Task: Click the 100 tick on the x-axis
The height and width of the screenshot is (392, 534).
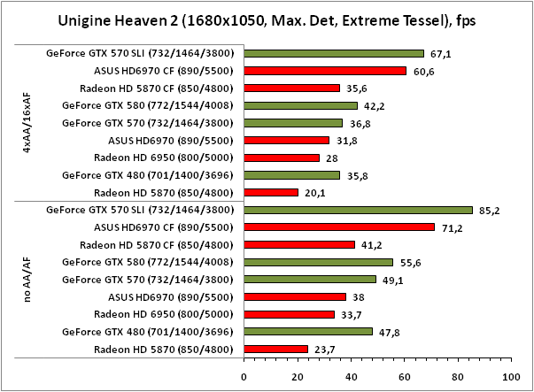Action: click(x=509, y=376)
